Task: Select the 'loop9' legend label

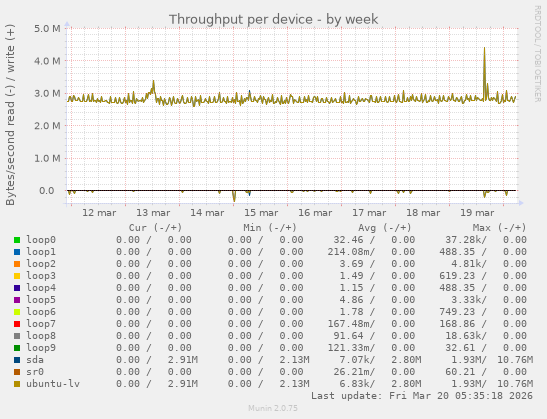Action: (41, 347)
